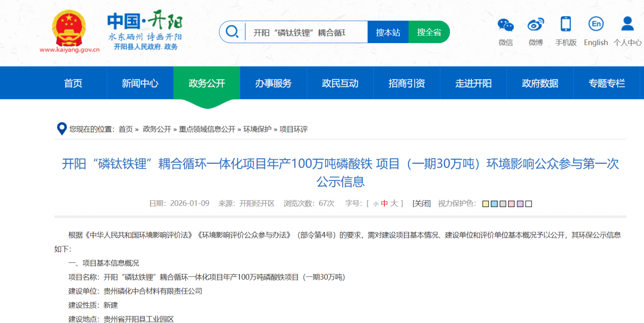Open the WeChat (微信) icon
This screenshot has width=644, height=323.
coord(505,25)
